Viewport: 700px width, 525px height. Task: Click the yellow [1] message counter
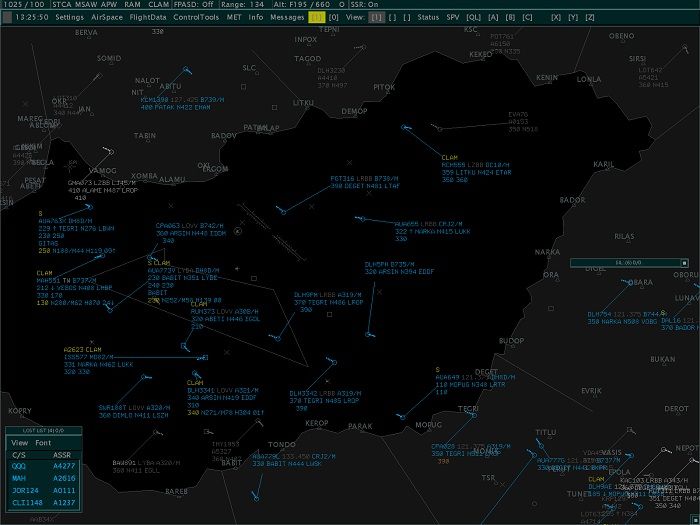pyautogui.click(x=317, y=17)
